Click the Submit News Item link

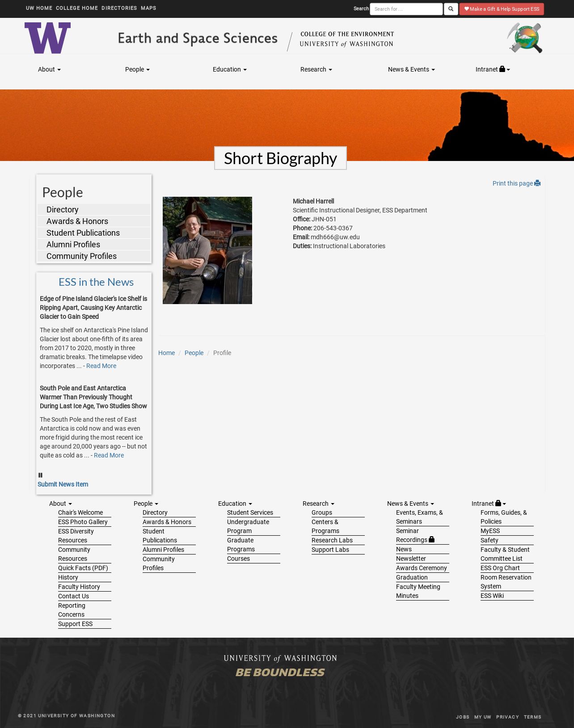coord(63,484)
